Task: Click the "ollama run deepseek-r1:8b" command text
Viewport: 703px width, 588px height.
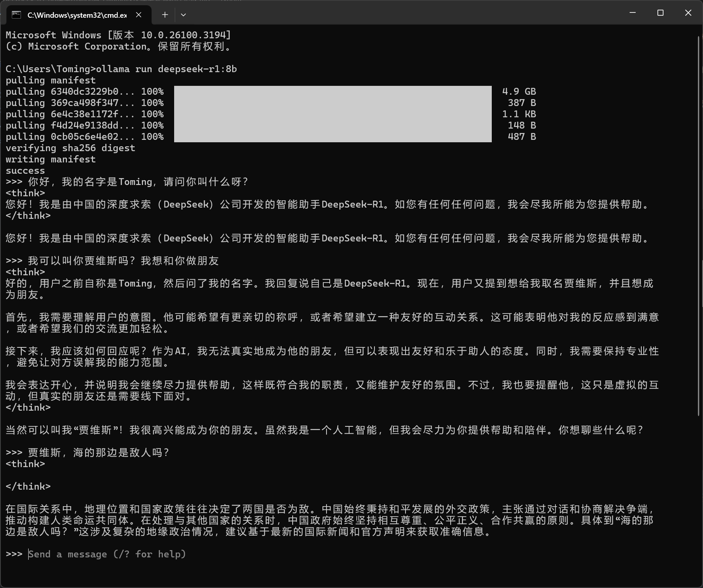Action: point(166,69)
